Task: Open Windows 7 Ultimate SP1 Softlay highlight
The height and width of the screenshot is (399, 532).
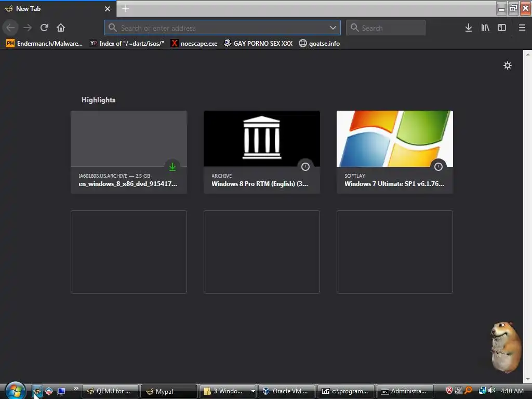Action: click(x=395, y=152)
